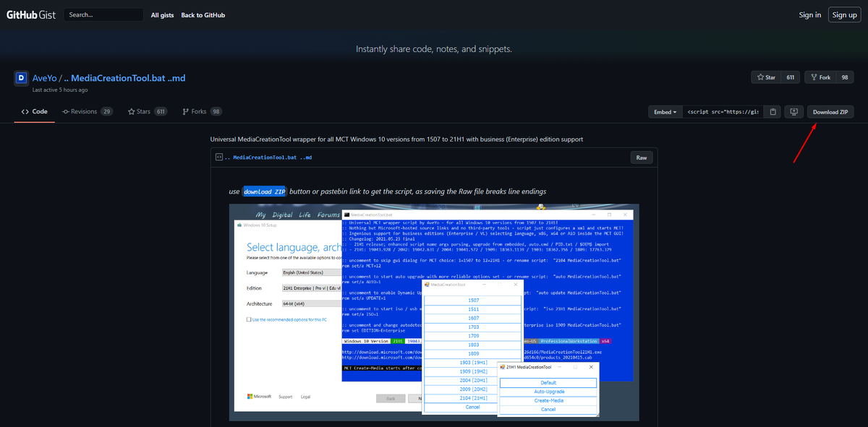The width and height of the screenshot is (868, 427).
Task: Choose version 1607 in MediaCreationTool list
Action: click(473, 318)
